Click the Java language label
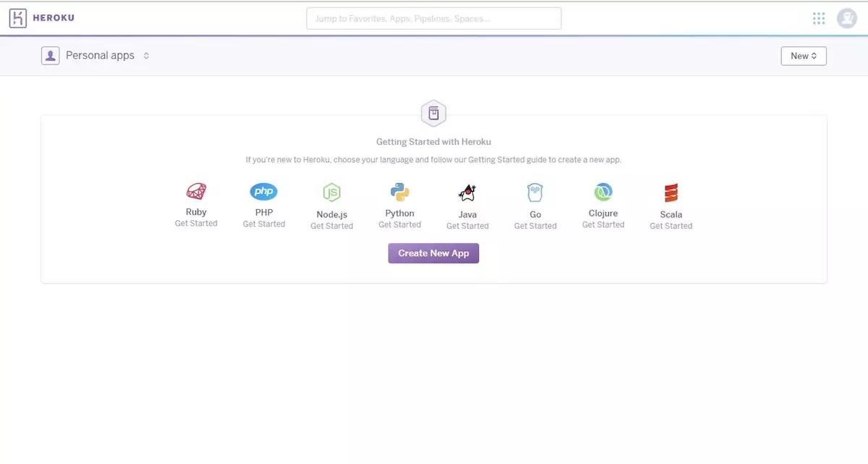 (x=467, y=215)
